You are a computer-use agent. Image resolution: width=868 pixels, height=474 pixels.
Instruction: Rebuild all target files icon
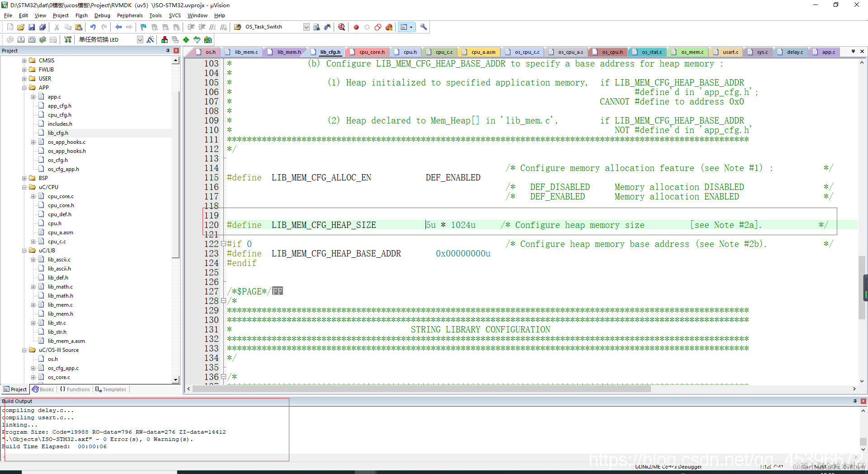tap(32, 40)
